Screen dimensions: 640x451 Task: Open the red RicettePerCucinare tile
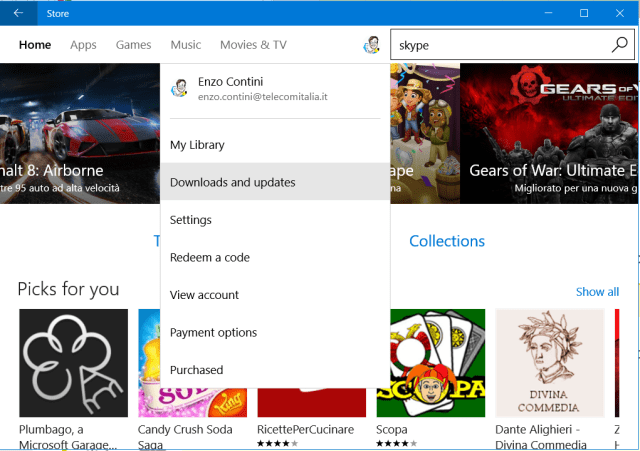click(x=311, y=402)
